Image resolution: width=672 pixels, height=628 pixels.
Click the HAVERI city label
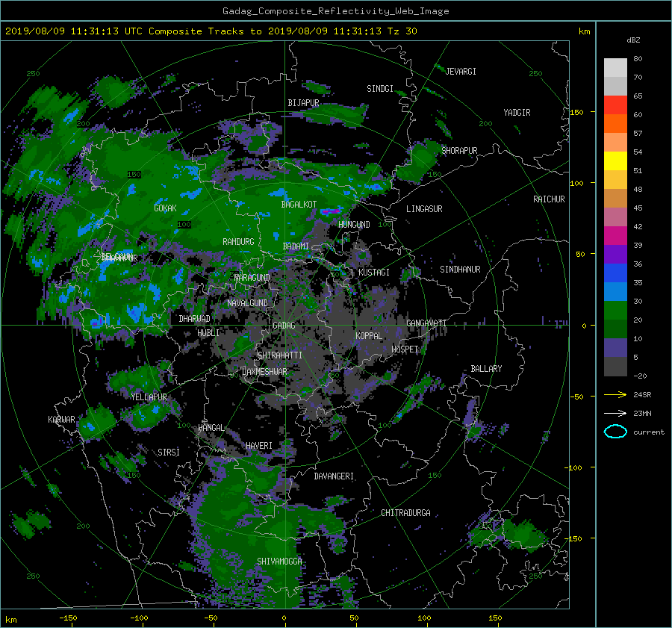coord(259,446)
